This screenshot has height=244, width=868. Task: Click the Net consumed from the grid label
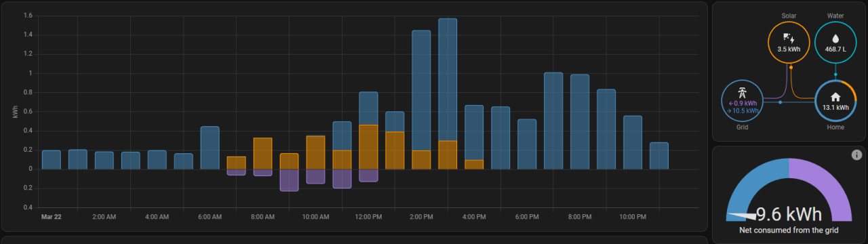789,230
